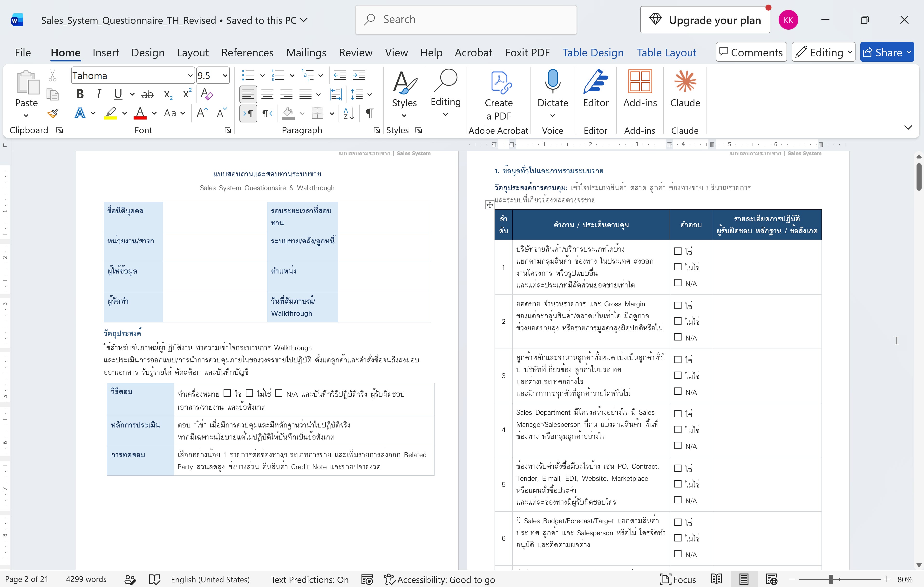Screen dimensions: 924x587
Task: Center align the paragraph
Action: point(267,94)
